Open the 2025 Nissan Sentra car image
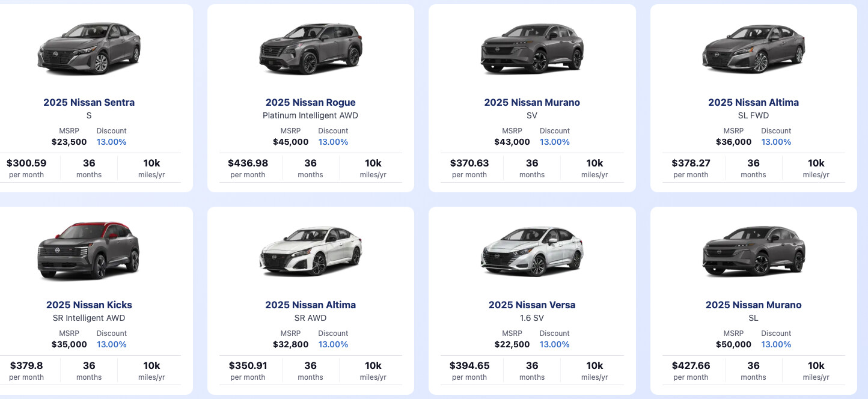Image resolution: width=868 pixels, height=399 pixels. (x=89, y=49)
